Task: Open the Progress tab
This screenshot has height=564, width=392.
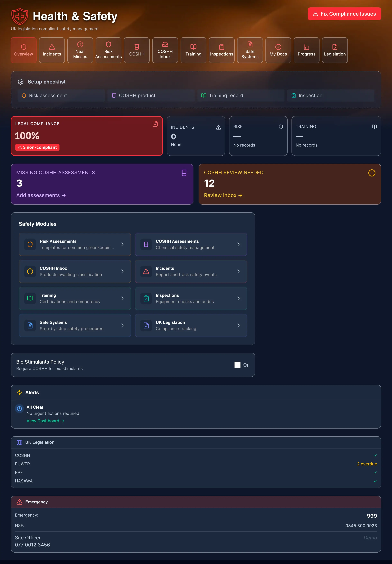Action: [x=307, y=50]
